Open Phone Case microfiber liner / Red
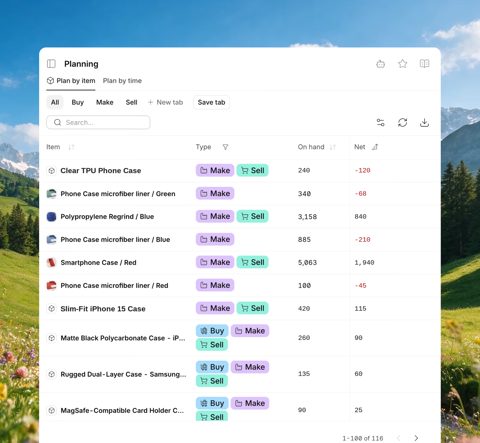Viewport: 480px width, 443px height. pyautogui.click(x=114, y=286)
